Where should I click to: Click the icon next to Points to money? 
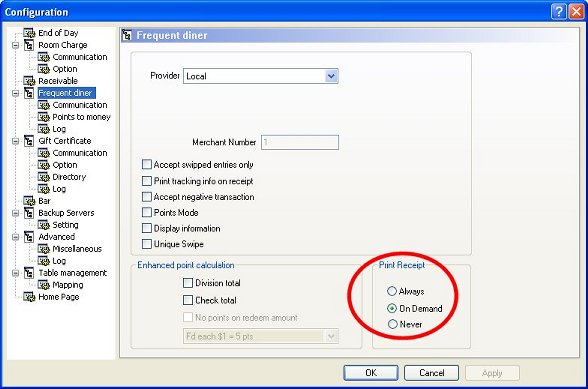pyautogui.click(x=44, y=117)
